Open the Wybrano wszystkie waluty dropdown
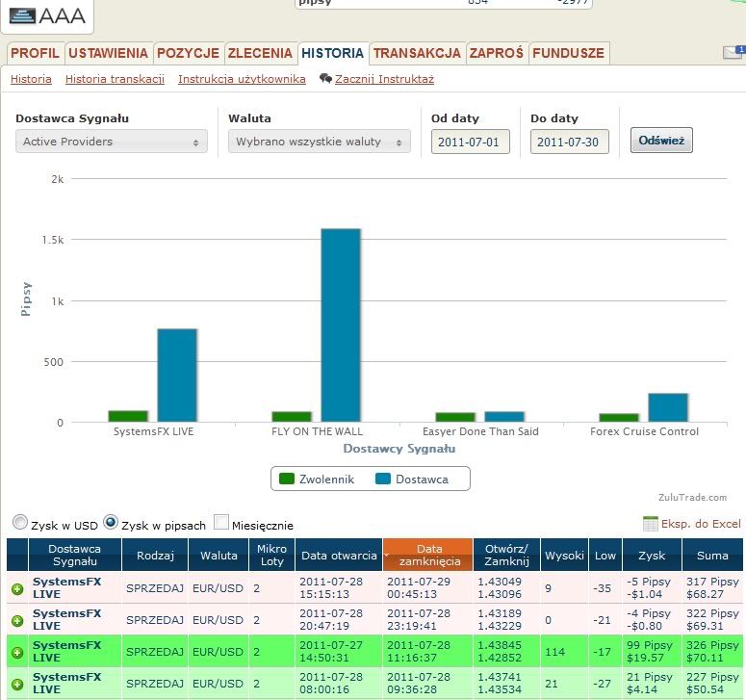 (320, 142)
